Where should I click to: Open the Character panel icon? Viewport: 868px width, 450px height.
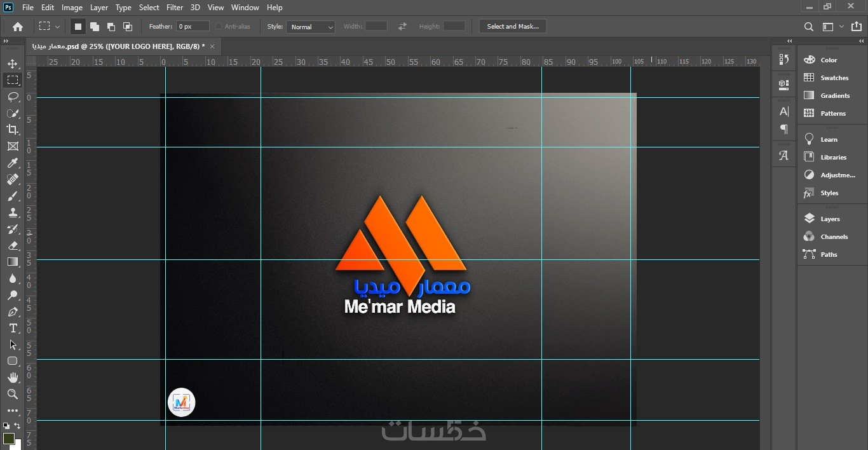pos(784,111)
